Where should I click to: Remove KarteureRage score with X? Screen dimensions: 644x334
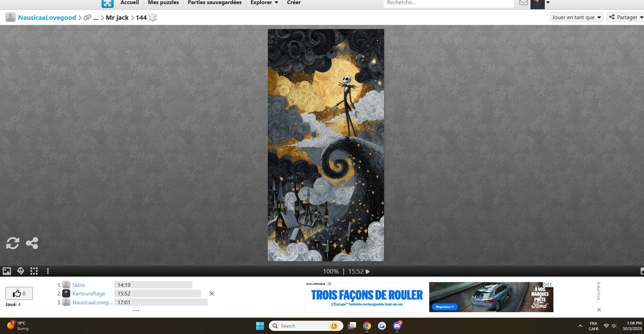(212, 293)
